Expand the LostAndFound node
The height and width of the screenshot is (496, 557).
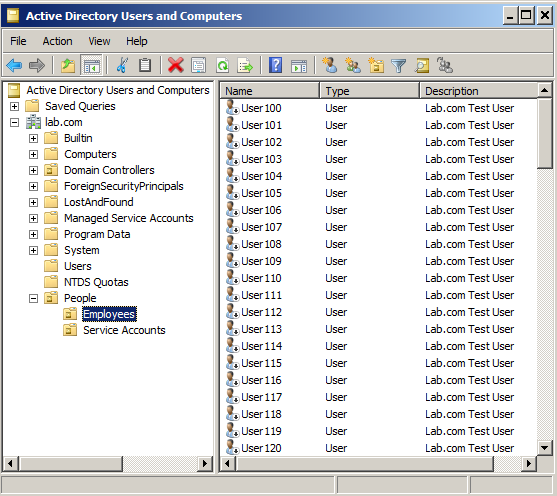33,202
